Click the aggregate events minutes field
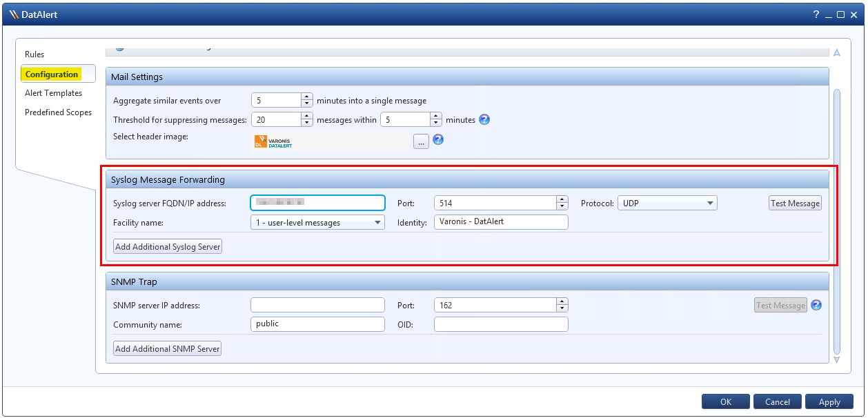 (276, 101)
